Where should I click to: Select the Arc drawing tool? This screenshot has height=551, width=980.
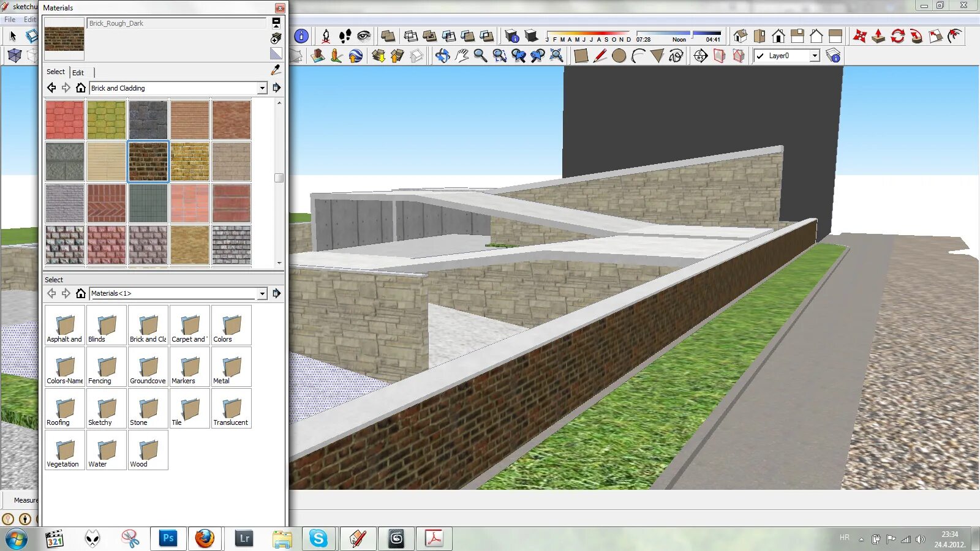tap(638, 56)
